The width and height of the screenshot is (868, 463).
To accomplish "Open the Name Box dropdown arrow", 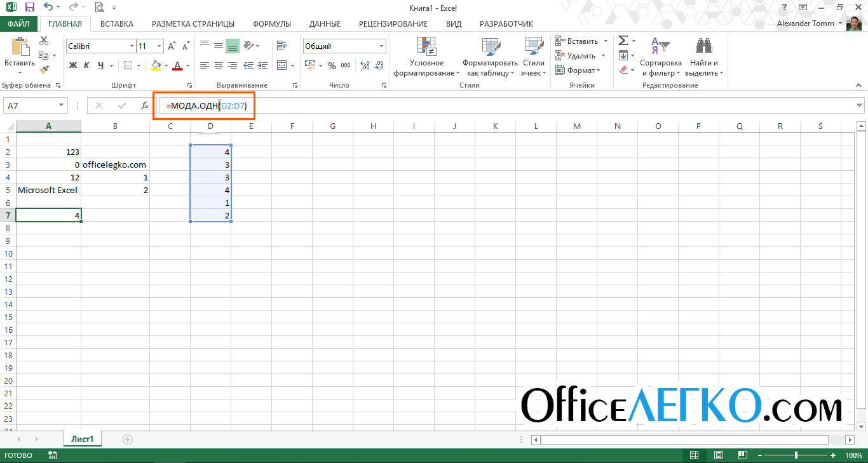I will (62, 106).
